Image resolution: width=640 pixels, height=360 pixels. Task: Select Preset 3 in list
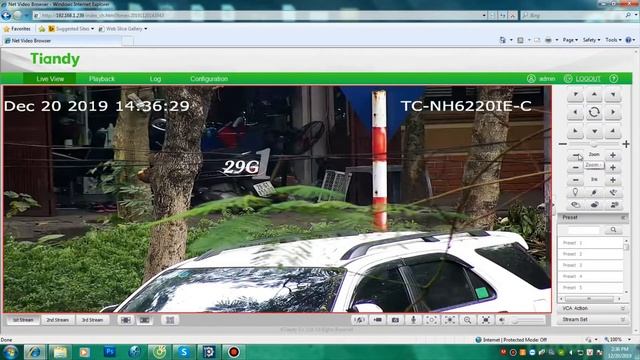point(590,265)
